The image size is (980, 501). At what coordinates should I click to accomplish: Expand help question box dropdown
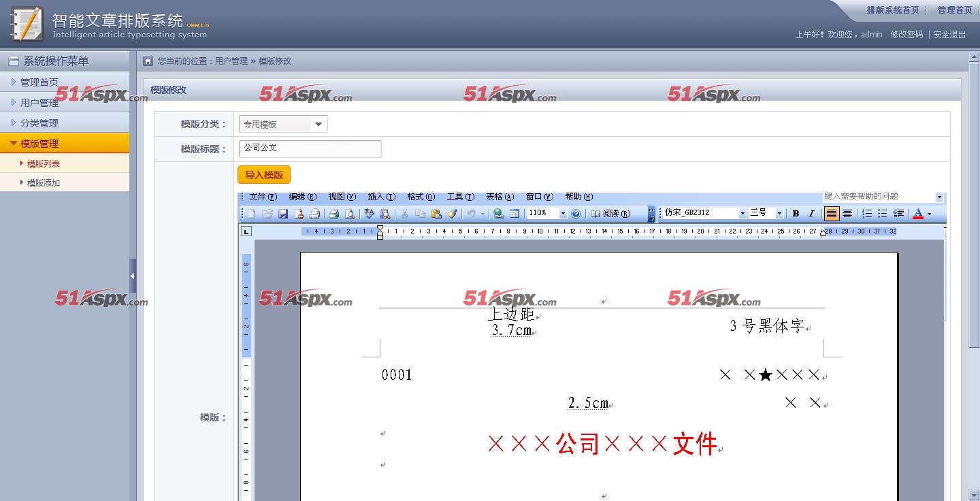pyautogui.click(x=940, y=197)
